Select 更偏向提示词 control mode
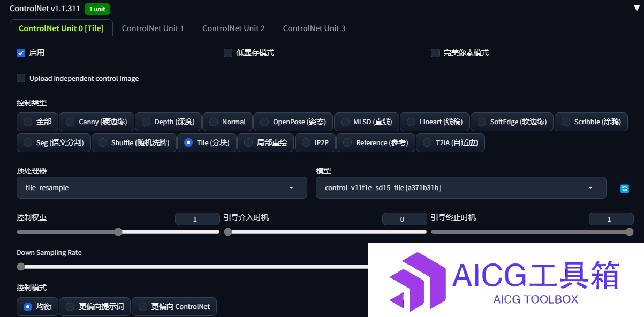This screenshot has width=644, height=317. point(95,306)
